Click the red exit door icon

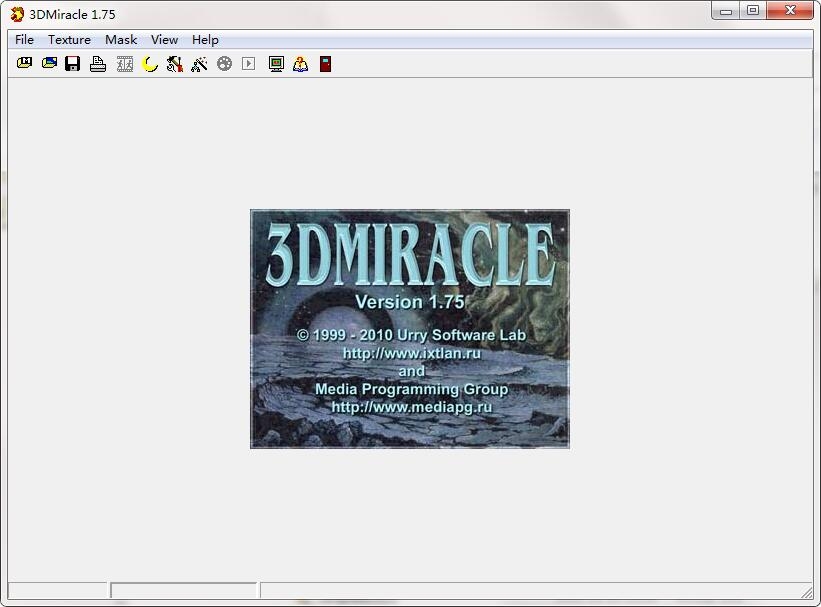(325, 64)
